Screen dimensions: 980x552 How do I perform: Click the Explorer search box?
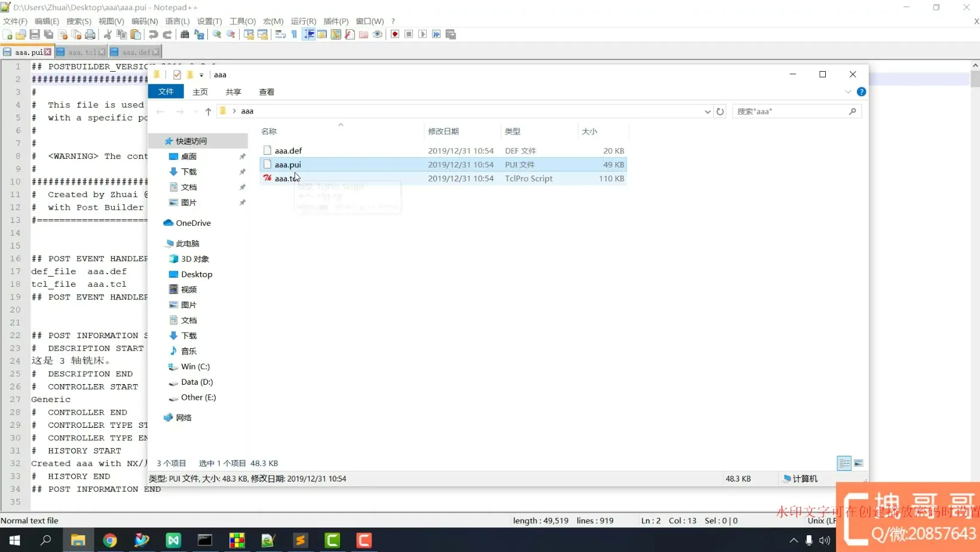(x=790, y=112)
